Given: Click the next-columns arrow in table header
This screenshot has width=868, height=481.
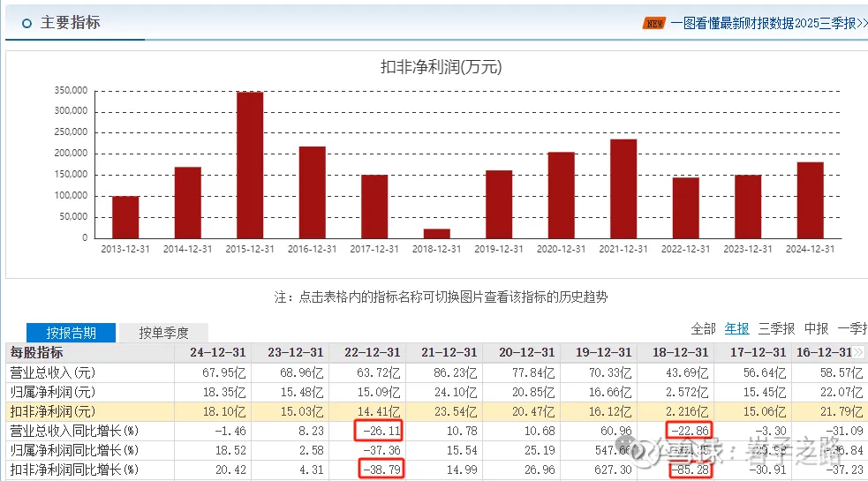Looking at the screenshot, I should tap(858, 352).
